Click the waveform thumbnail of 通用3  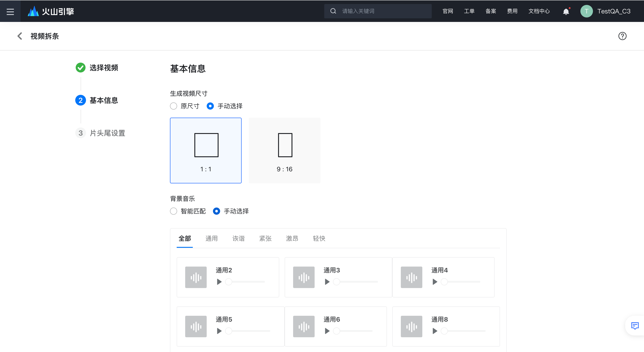[x=304, y=277]
